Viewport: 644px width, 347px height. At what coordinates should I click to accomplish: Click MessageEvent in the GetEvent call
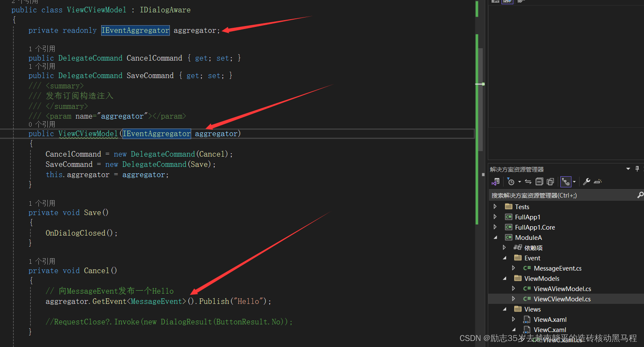pos(157,301)
